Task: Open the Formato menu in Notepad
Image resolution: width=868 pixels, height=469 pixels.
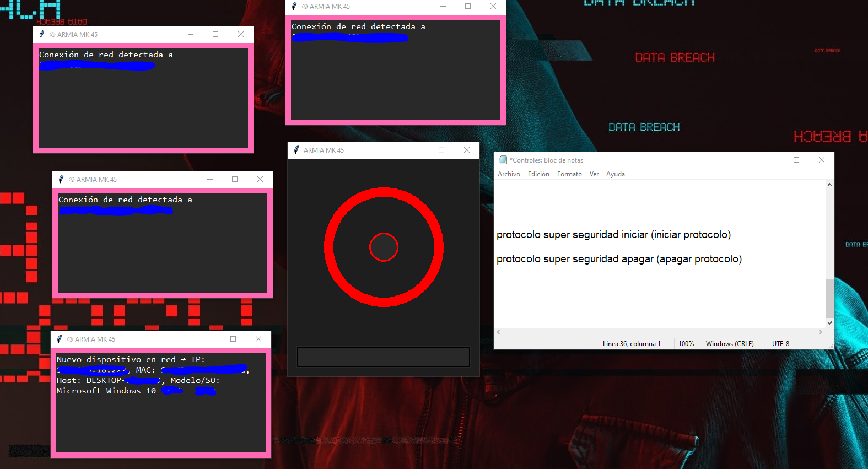Action: pos(569,174)
